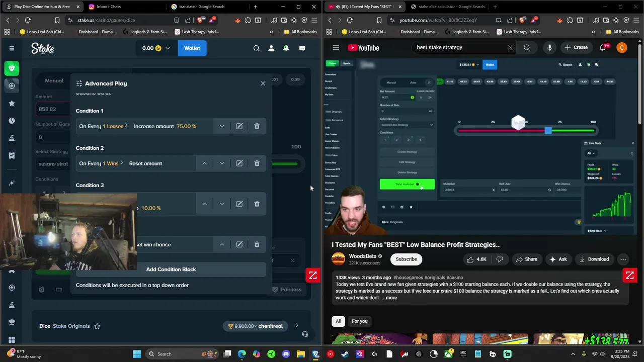The height and width of the screenshot is (362, 644).
Task: Delete Condition 2 with its trash icon
Action: (257, 163)
